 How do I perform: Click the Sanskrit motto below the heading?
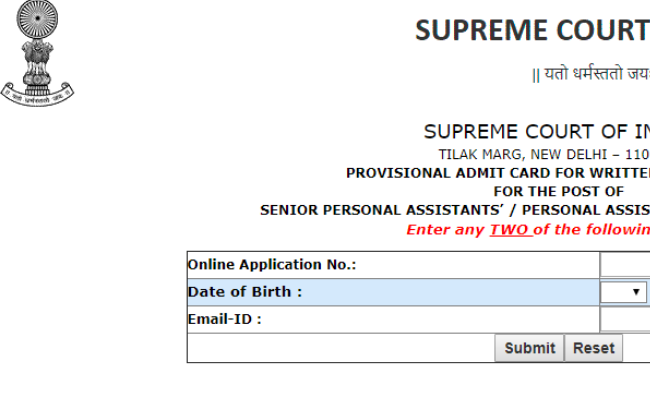(591, 74)
